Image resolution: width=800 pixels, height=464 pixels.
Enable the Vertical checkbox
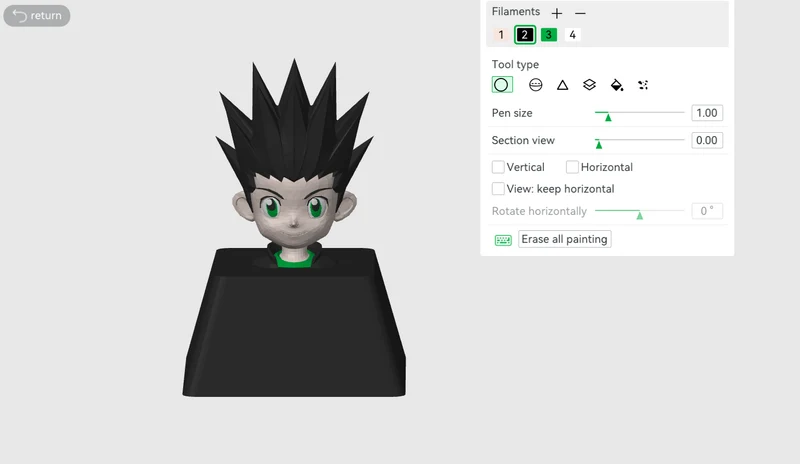coord(498,167)
